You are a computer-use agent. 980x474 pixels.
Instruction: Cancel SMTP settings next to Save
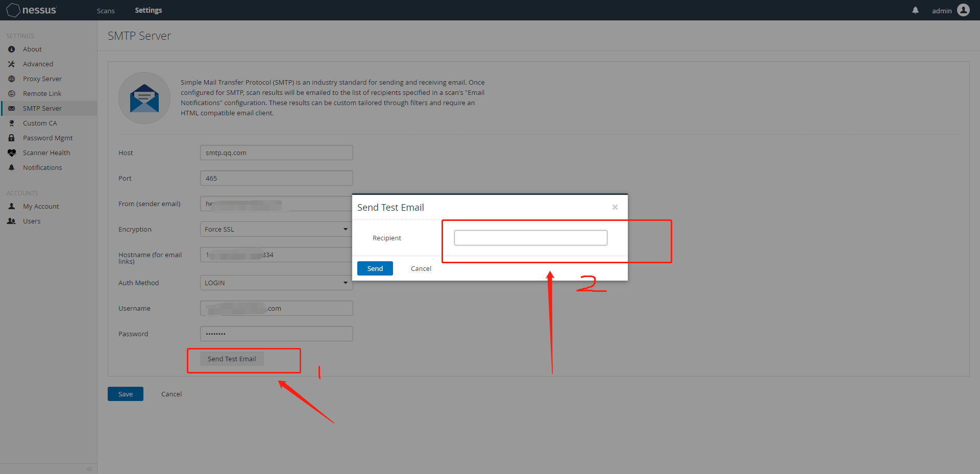[x=171, y=394]
